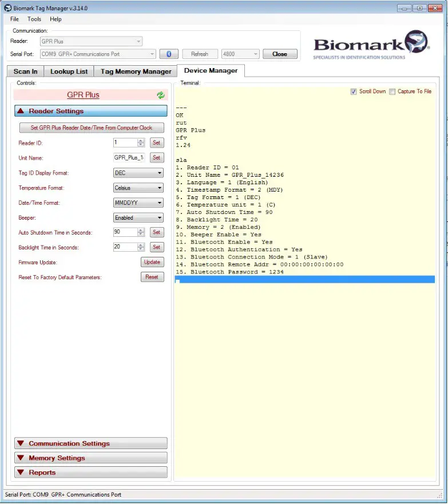The width and height of the screenshot is (448, 504).
Task: Click terminal line 'Reader ID = 01'
Action: point(207,168)
